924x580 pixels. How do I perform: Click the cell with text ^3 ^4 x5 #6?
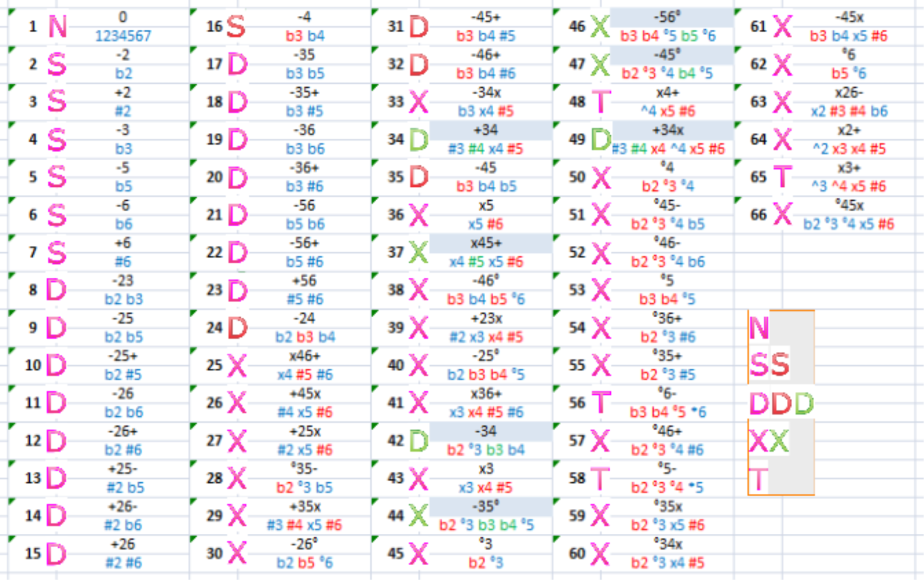pyautogui.click(x=849, y=186)
